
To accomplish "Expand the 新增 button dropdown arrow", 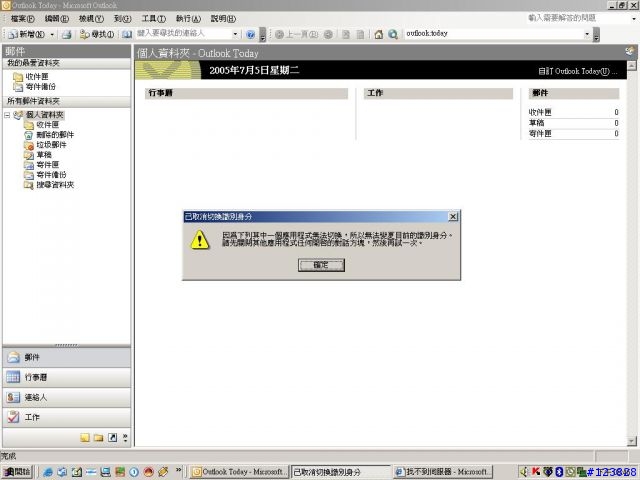I will click(52, 34).
